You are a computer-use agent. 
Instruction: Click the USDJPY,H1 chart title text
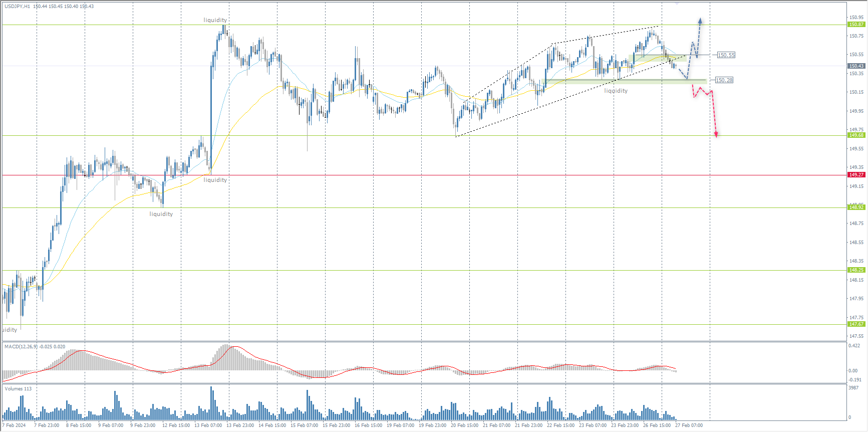point(17,7)
